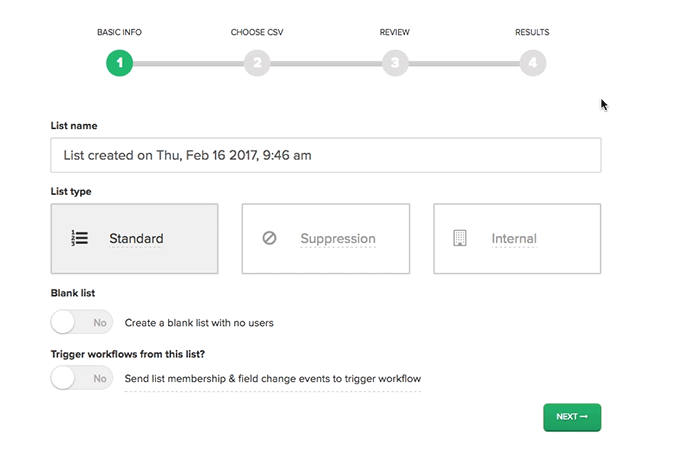The width and height of the screenshot is (674, 460).
Task: Open the RESULTS step label
Action: click(532, 32)
